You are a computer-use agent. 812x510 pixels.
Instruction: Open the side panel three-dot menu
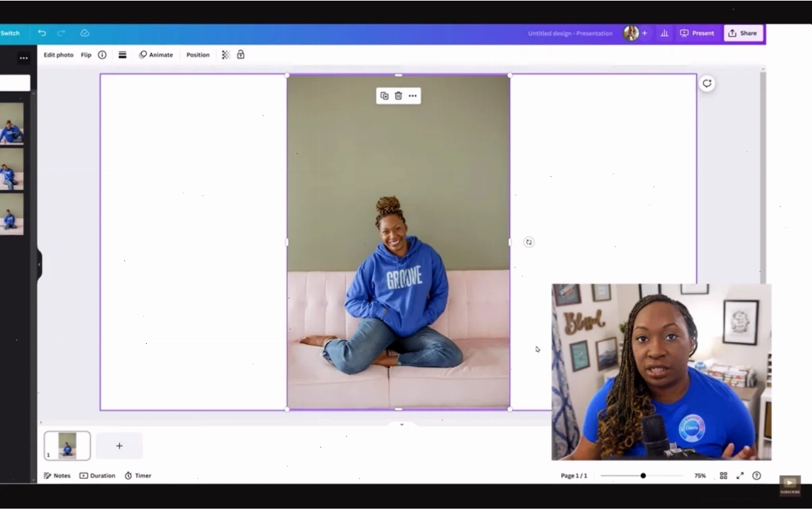24,58
